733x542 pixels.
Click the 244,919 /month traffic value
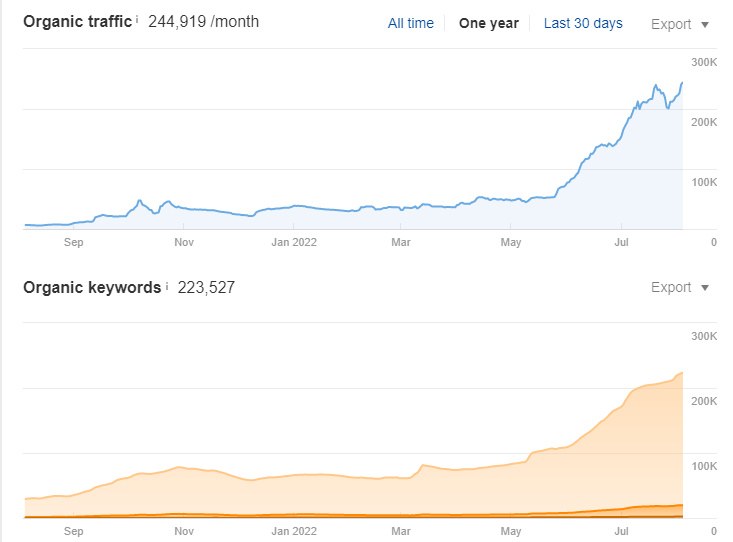point(203,22)
